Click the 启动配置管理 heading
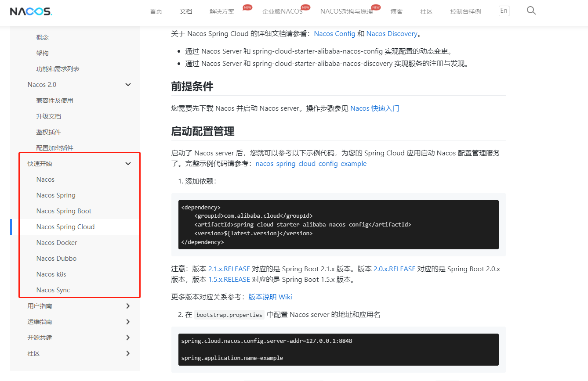The image size is (588, 381). click(x=203, y=131)
